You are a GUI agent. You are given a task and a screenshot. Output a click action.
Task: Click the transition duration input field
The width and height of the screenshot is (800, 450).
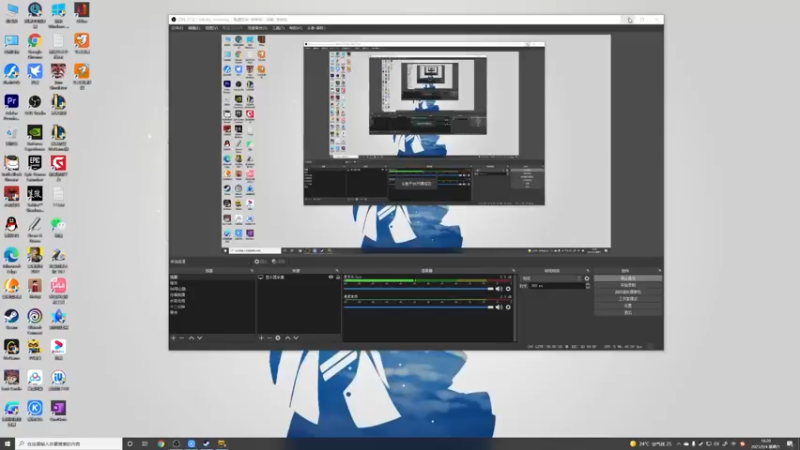pyautogui.click(x=557, y=286)
